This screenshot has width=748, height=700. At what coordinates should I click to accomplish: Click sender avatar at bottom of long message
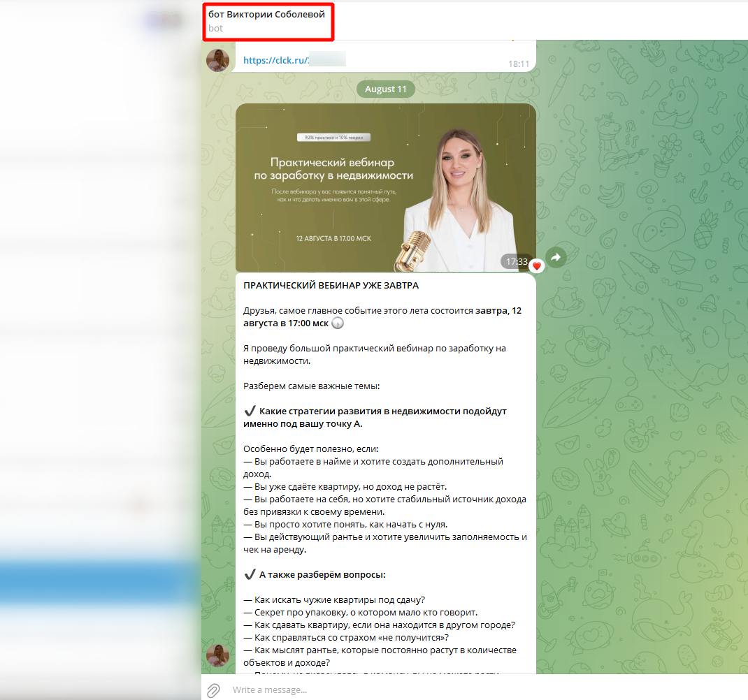[x=217, y=655]
